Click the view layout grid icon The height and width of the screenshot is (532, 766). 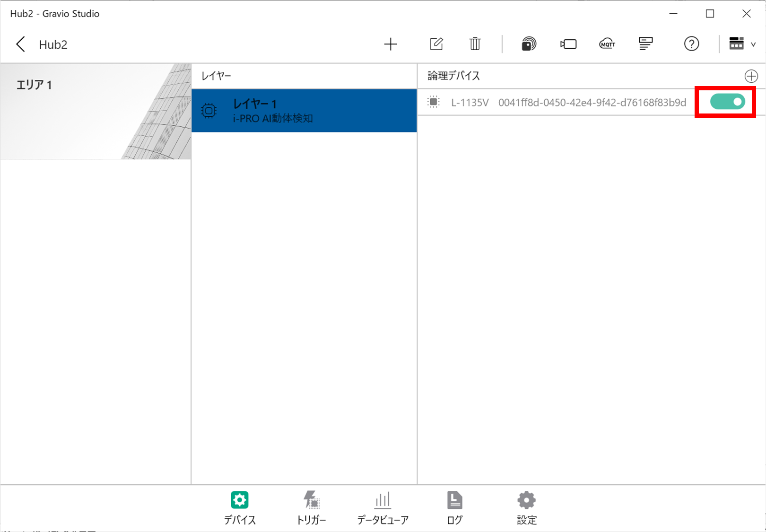click(736, 44)
